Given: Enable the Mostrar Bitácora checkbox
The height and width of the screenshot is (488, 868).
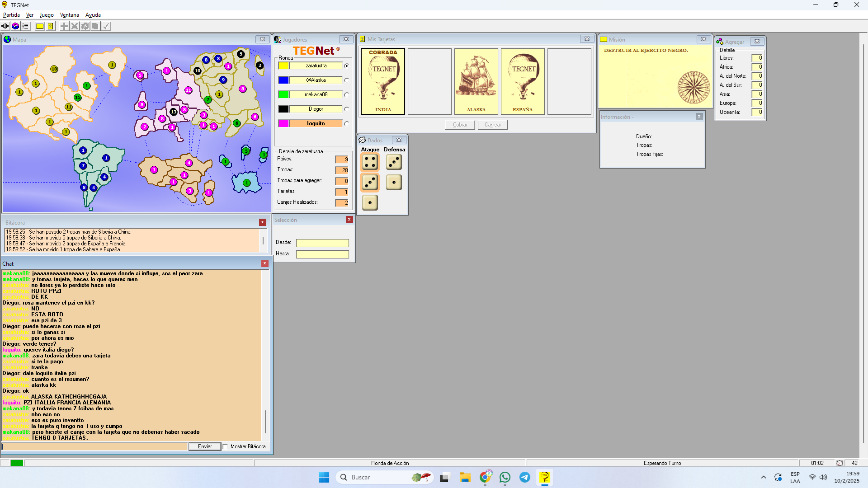Looking at the screenshot, I should (x=225, y=446).
